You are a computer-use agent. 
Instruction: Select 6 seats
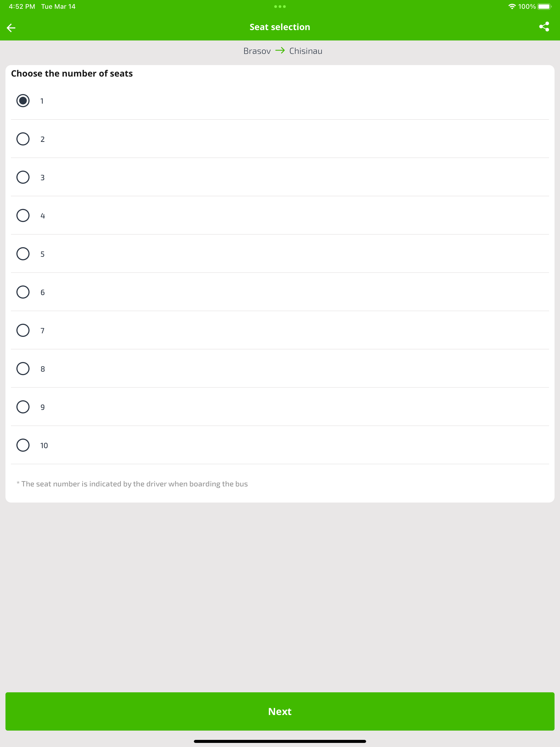pos(23,292)
